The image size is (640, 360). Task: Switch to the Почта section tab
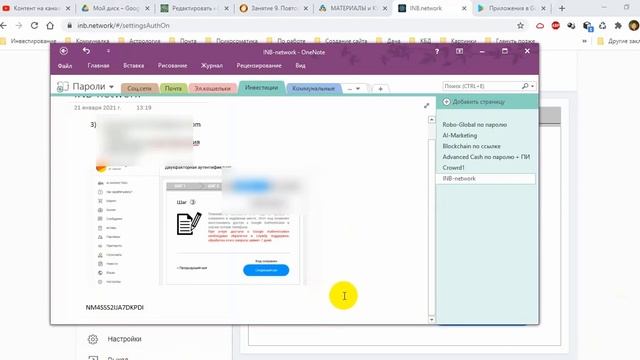(173, 88)
